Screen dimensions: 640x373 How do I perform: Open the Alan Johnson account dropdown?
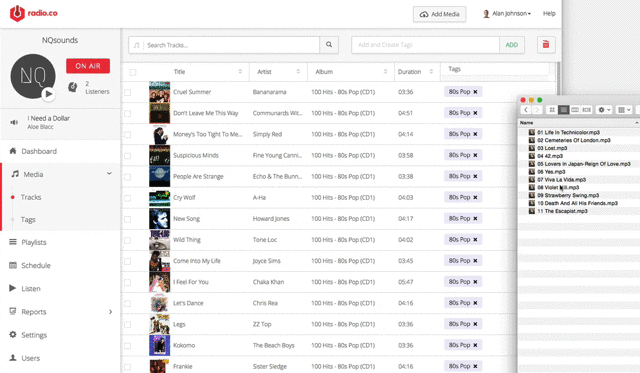coord(511,13)
